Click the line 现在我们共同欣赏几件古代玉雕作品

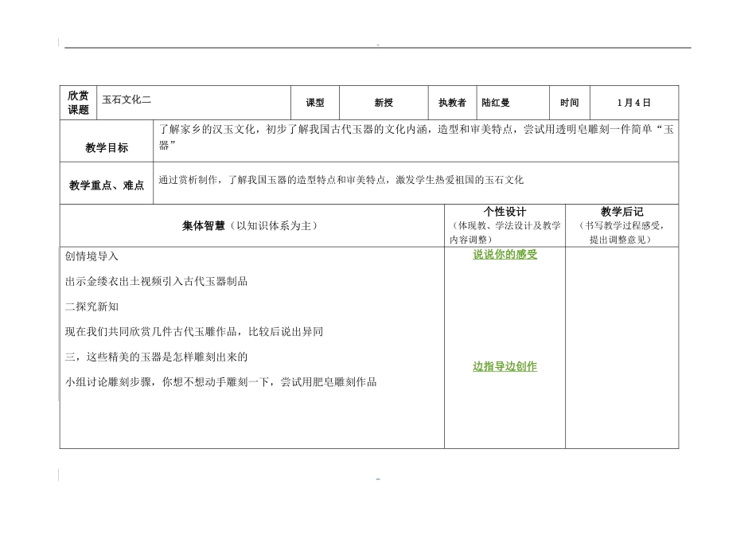click(x=194, y=332)
